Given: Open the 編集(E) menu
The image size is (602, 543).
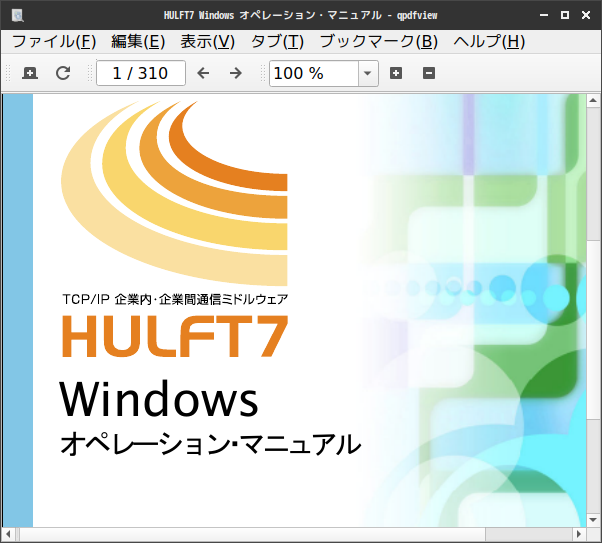Looking at the screenshot, I should pos(138,41).
